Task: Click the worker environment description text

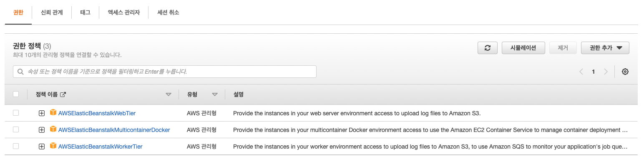Action: 430,147
